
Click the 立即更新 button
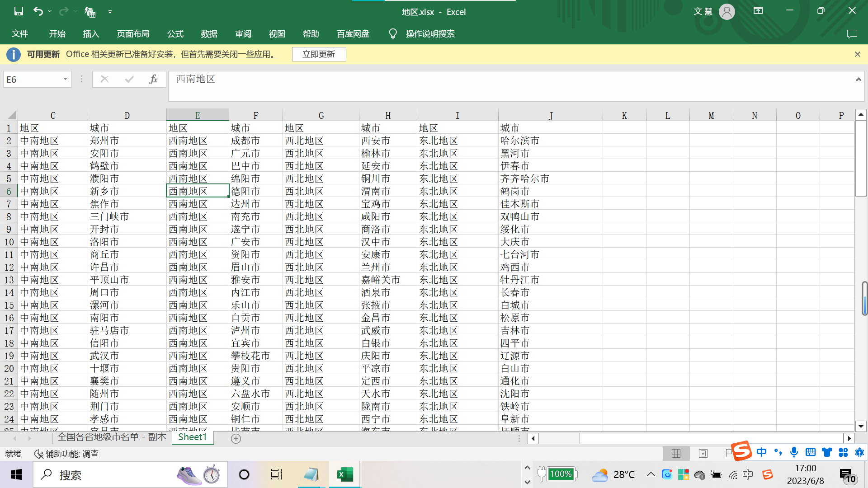(x=319, y=54)
